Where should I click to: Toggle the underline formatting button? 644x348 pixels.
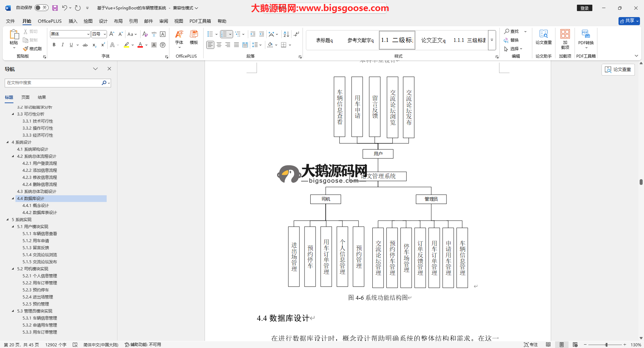(x=71, y=45)
